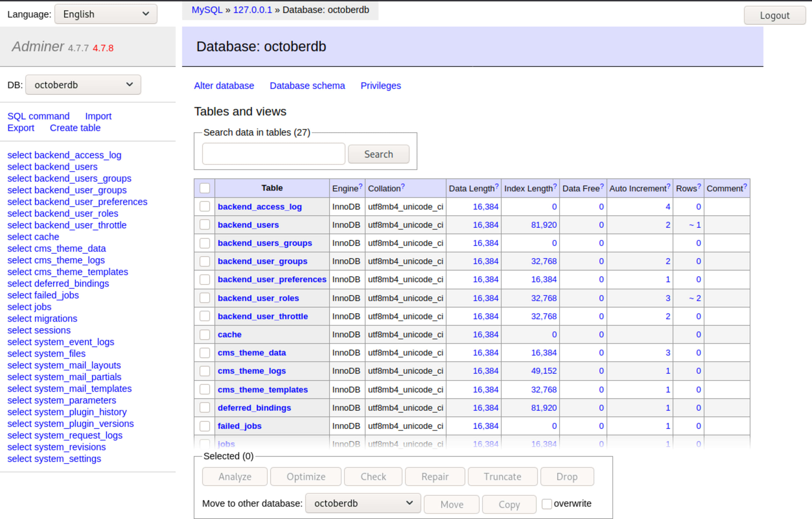Check the select-all tables header checkbox

click(205, 188)
